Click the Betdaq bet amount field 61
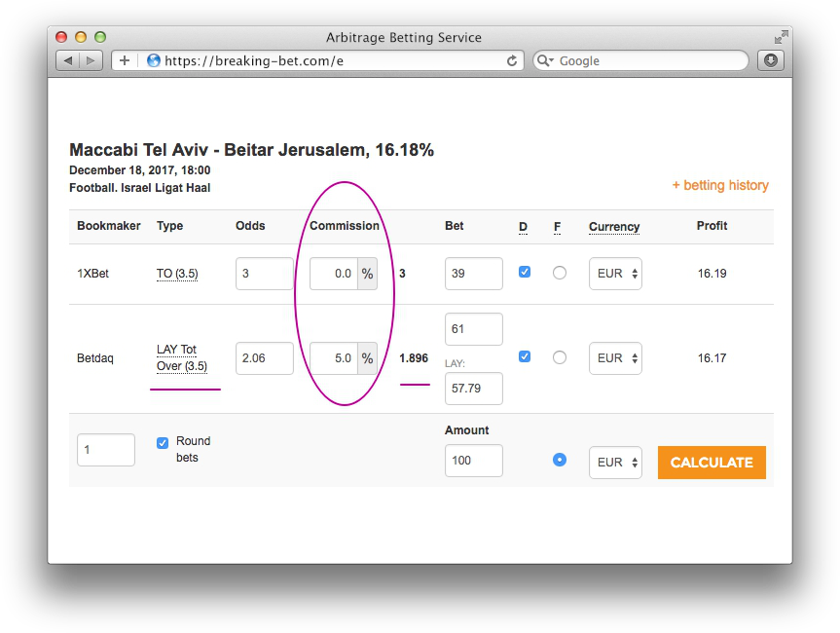 click(x=474, y=329)
